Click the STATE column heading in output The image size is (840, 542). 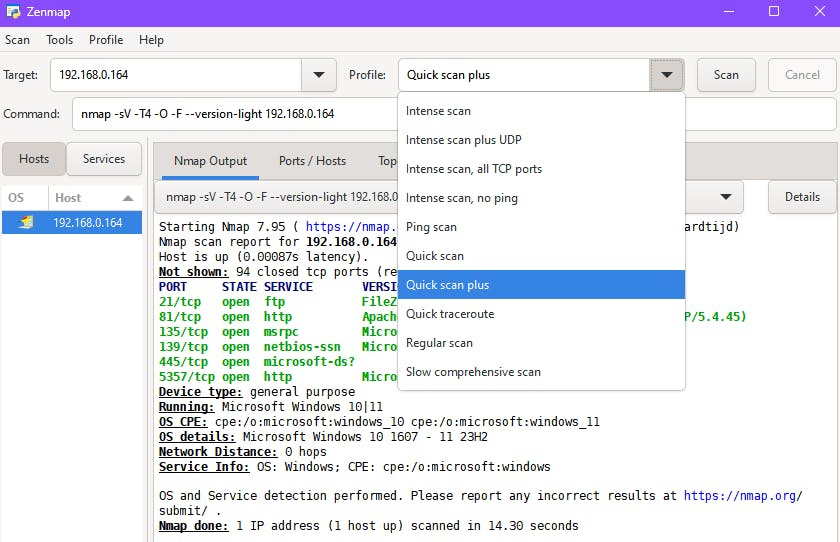point(239,287)
